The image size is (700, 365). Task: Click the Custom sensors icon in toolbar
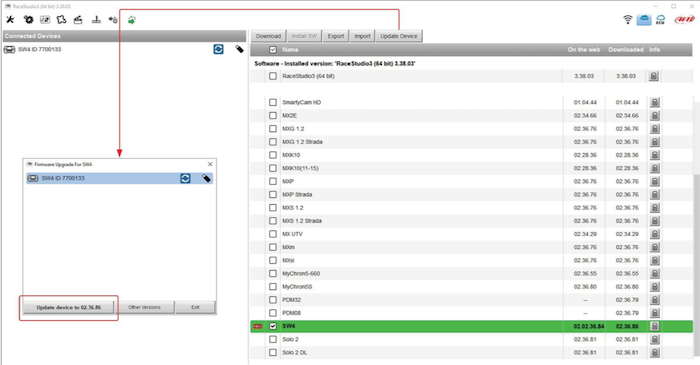pos(96,19)
